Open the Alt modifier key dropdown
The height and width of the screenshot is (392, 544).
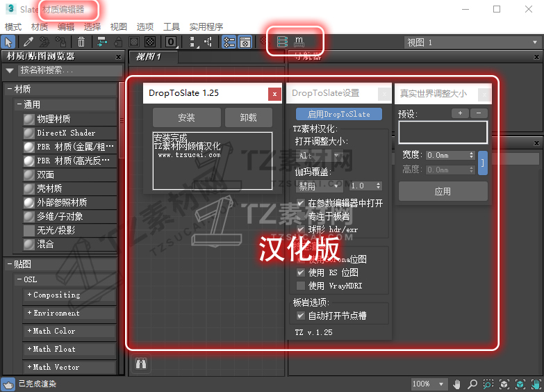pyautogui.click(x=320, y=156)
